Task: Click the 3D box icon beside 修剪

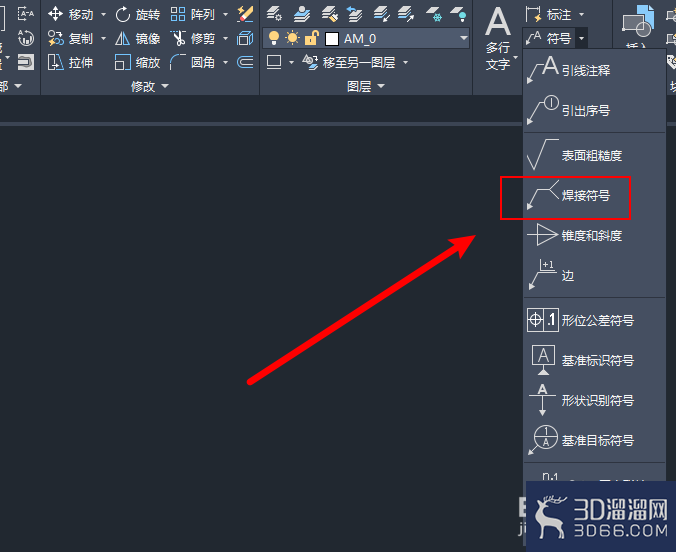Action: [x=245, y=38]
